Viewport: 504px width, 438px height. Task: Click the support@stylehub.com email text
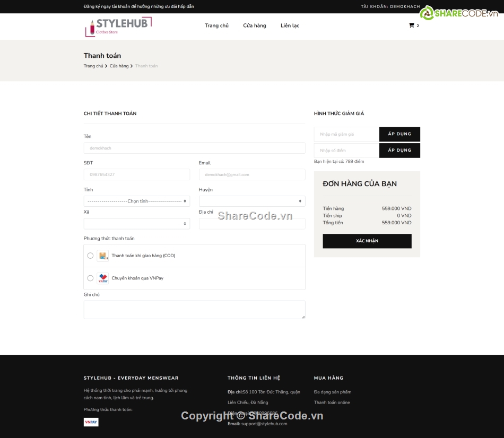point(264,424)
